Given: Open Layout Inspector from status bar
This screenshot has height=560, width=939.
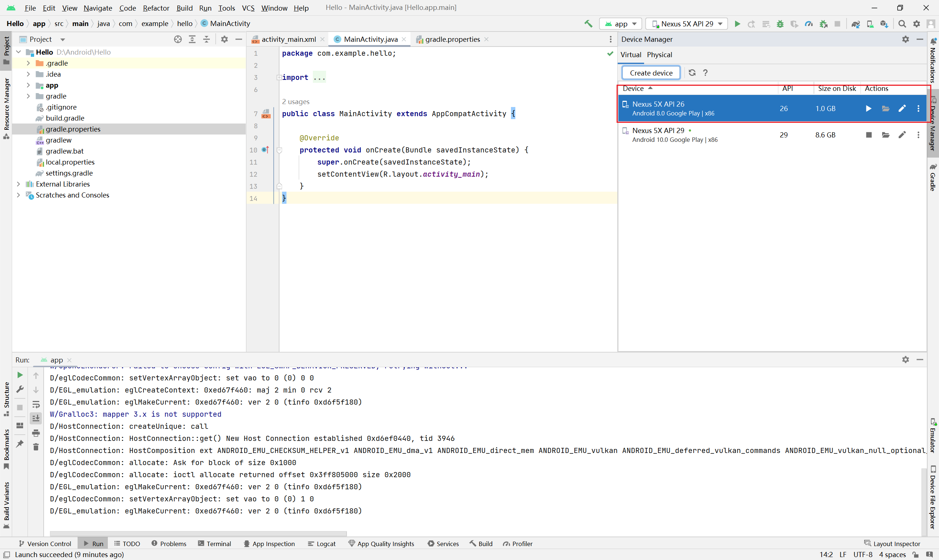Looking at the screenshot, I should coord(892,544).
